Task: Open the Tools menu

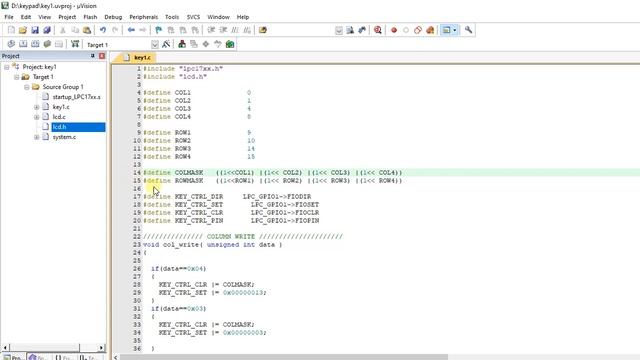Action: (172, 17)
